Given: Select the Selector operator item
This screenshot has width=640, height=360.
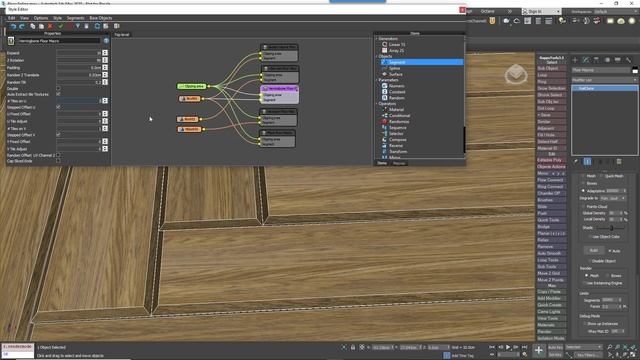Looking at the screenshot, I should pyautogui.click(x=396, y=133).
